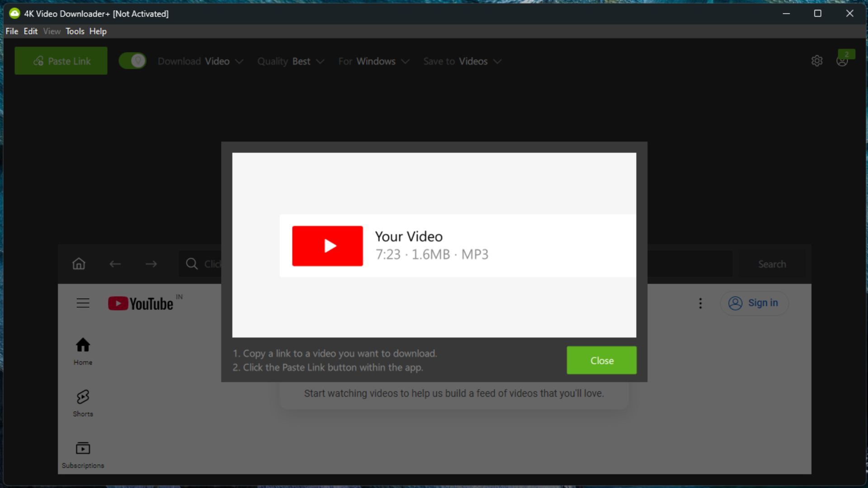The width and height of the screenshot is (868, 488).
Task: Minimize the 4K Video Downloader window
Action: (x=786, y=14)
